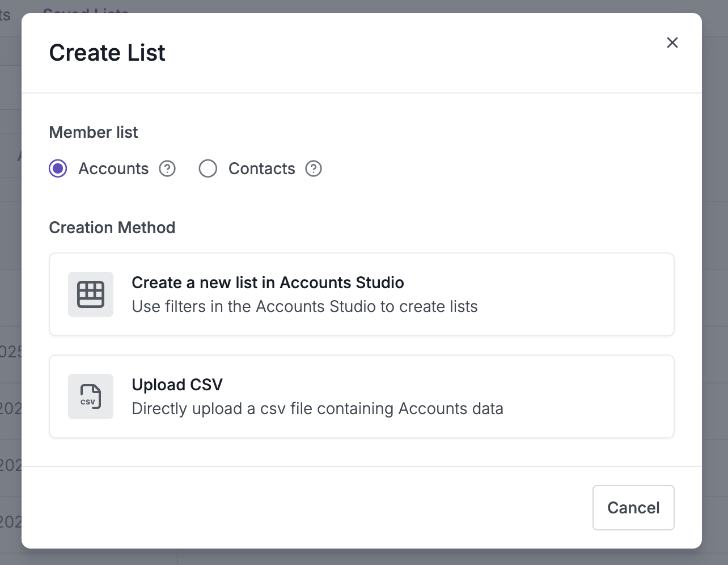728x565 pixels.
Task: Click the "Directly upload a csv file" description
Action: tap(317, 408)
